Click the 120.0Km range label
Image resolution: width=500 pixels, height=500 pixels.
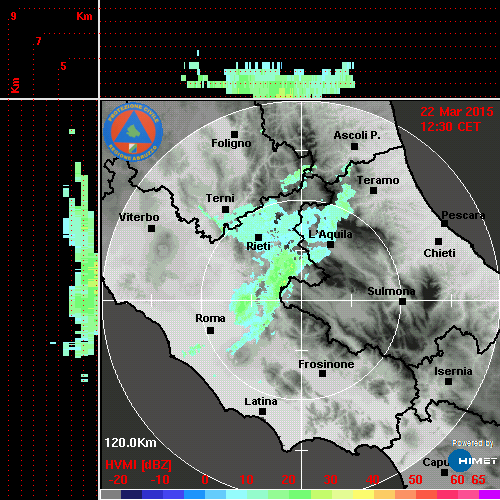130,443
